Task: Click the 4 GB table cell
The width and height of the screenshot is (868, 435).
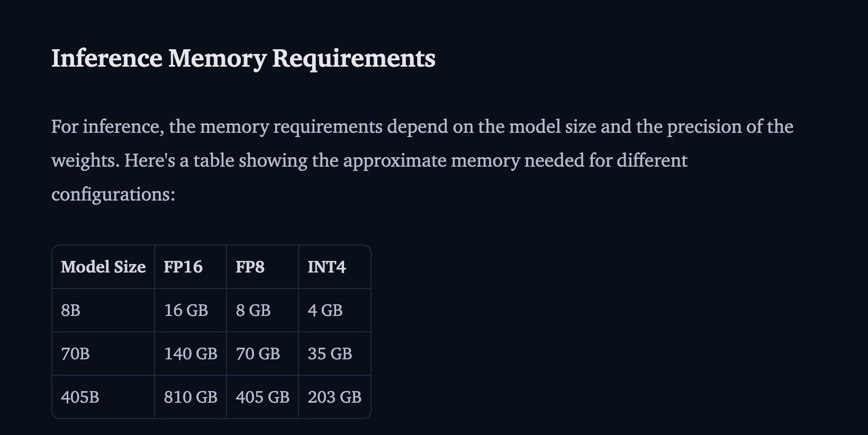Action: [x=334, y=310]
